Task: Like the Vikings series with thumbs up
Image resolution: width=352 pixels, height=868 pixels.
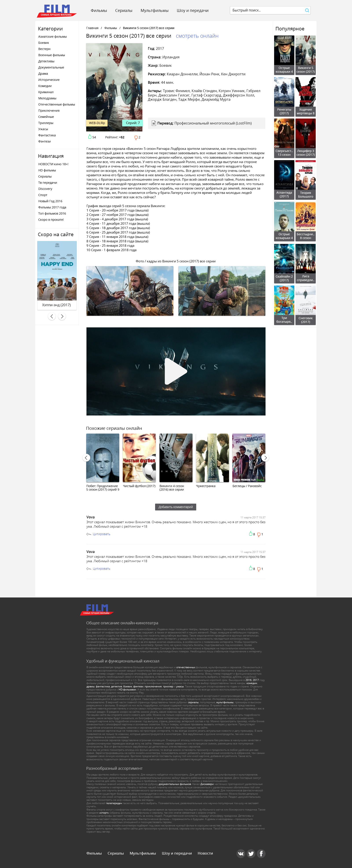Action: coord(90,136)
